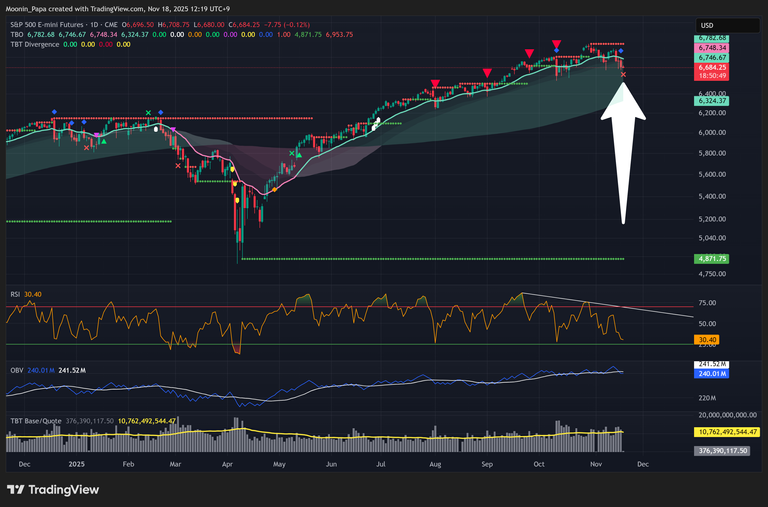Viewport: 768px width, 507px height.
Task: Click the red X marker on latest candle
Action: (x=623, y=74)
